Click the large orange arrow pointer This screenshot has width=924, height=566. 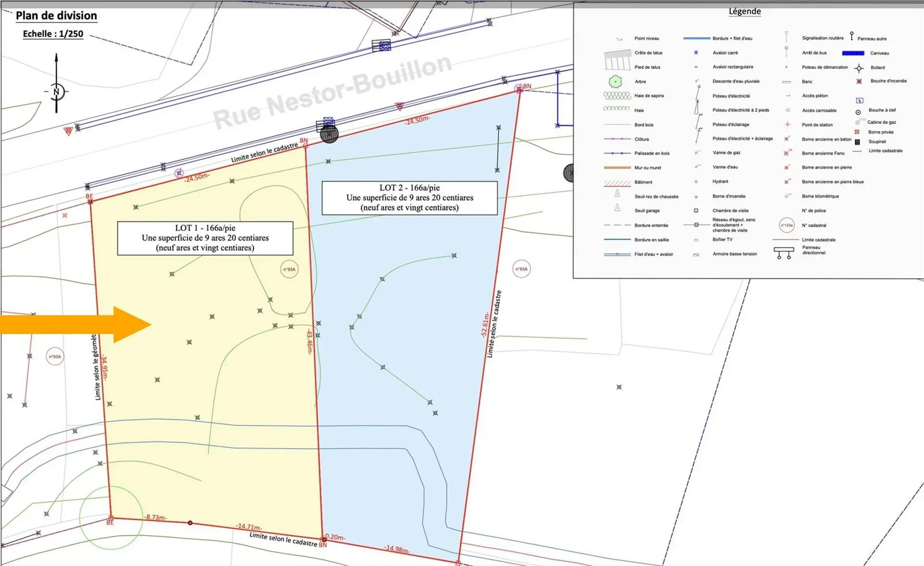[77, 324]
